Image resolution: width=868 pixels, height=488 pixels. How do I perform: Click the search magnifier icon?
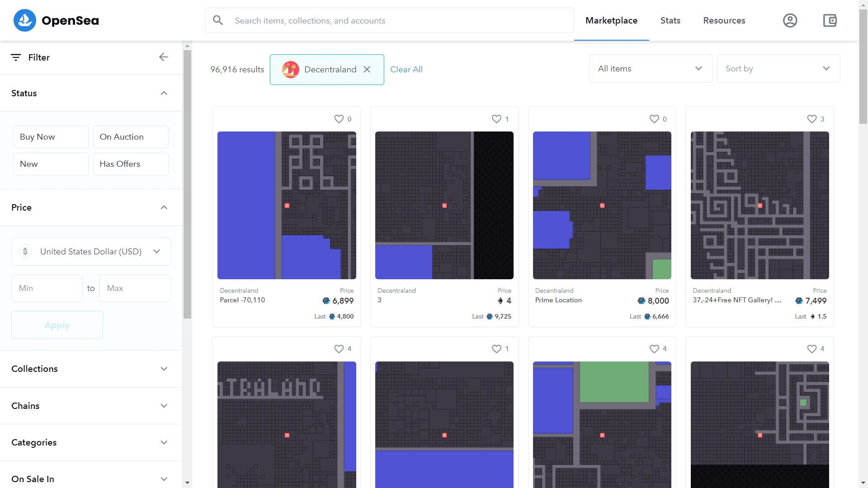(218, 20)
